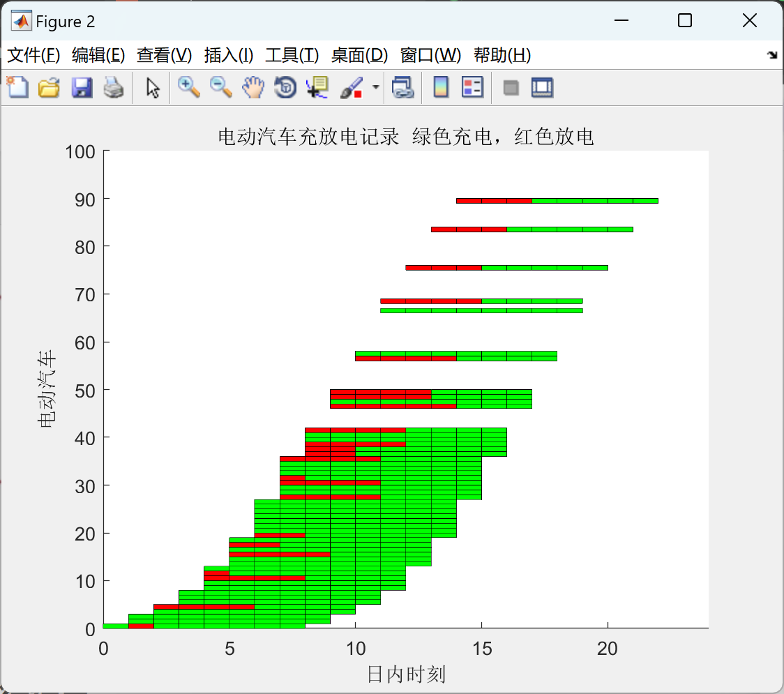Click the Link Plot toolbar icon
This screenshot has width=784, height=694.
403,87
